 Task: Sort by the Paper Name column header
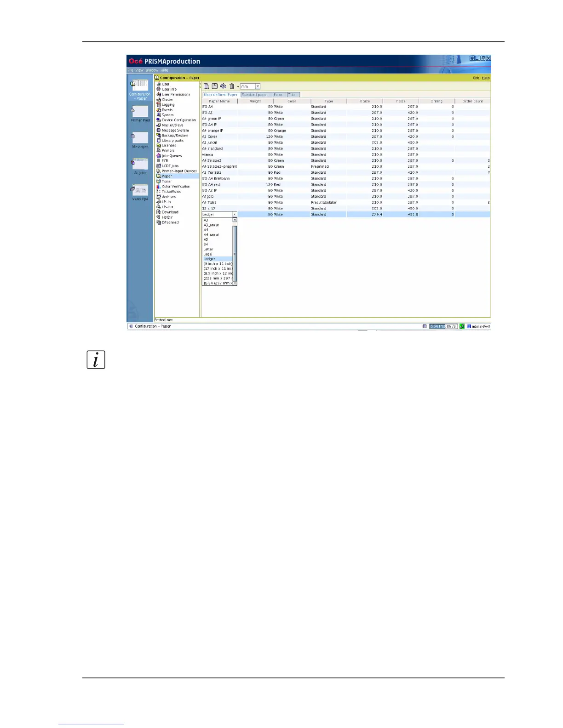click(219, 101)
